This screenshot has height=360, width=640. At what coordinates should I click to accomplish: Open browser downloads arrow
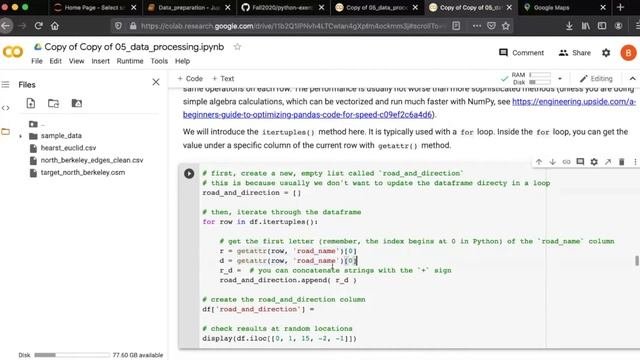[569, 26]
